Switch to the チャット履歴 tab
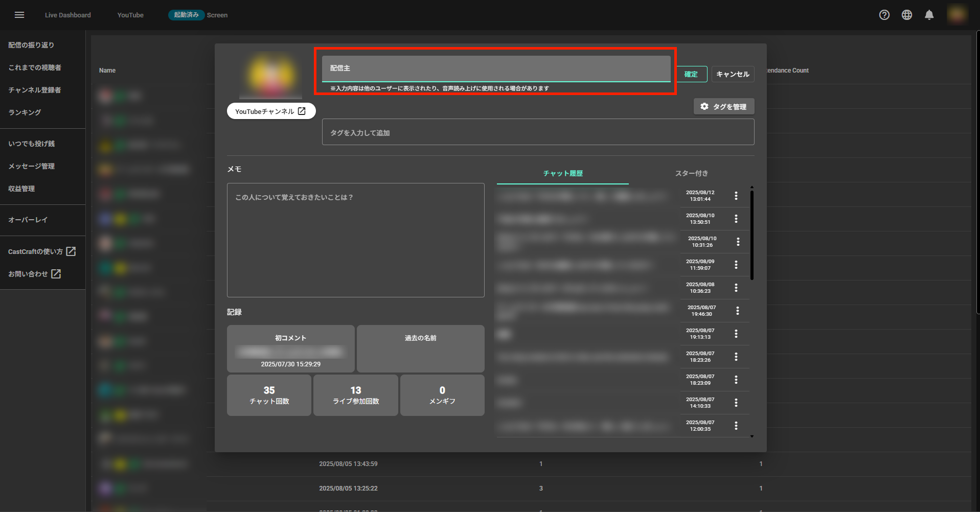Screen dimensions: 980x512 point(563,174)
